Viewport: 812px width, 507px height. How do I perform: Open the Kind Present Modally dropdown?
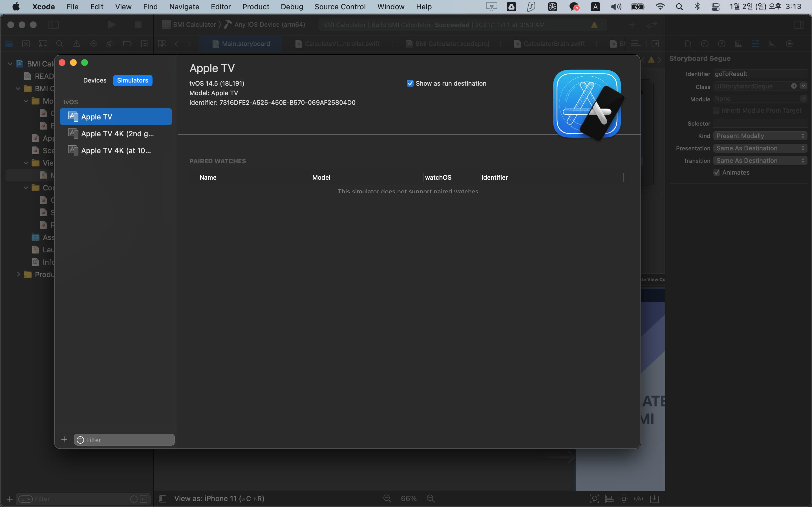[x=760, y=136]
